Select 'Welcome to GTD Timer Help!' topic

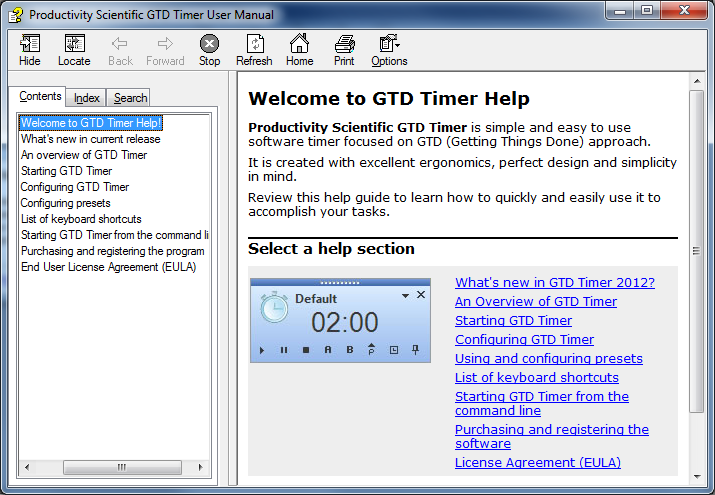click(x=91, y=123)
